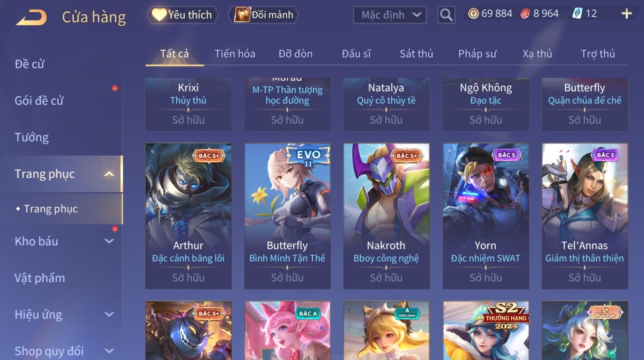Select the Pháp sư tab
The height and width of the screenshot is (360, 644).
(477, 54)
